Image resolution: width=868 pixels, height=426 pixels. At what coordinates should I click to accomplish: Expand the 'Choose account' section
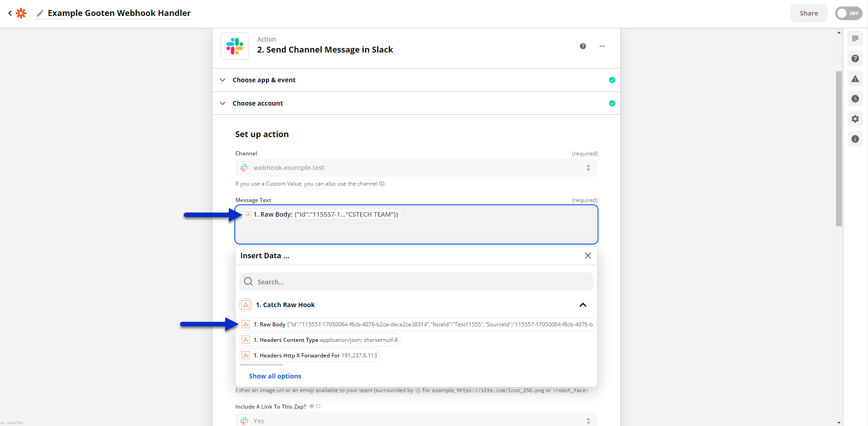(416, 103)
